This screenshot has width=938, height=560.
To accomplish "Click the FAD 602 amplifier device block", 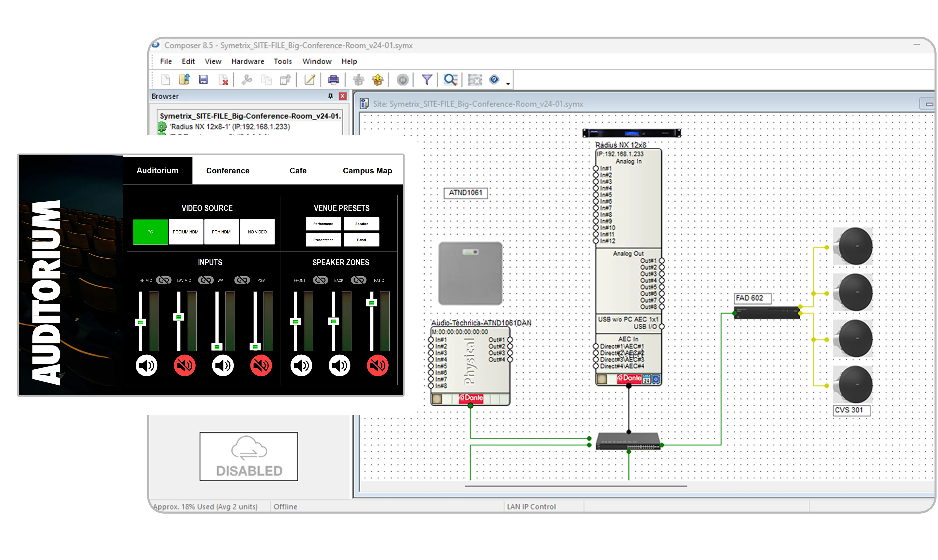I will coord(767,313).
